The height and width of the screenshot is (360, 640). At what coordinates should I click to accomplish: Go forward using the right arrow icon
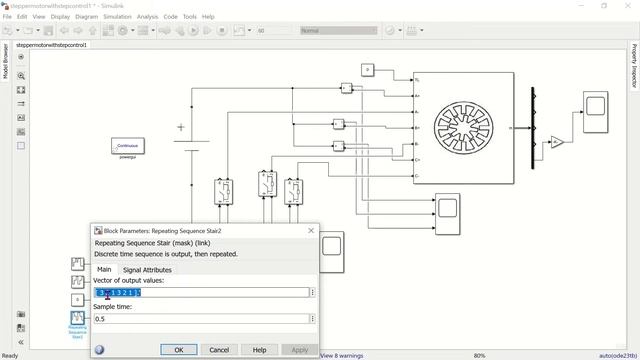click(x=78, y=31)
